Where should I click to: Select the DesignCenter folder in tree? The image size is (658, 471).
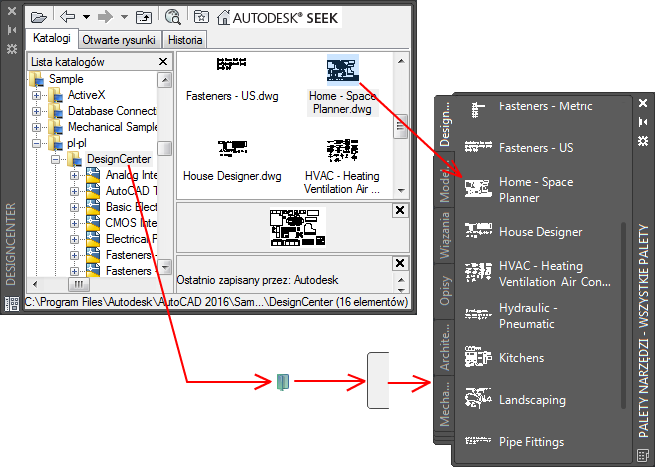tap(119, 159)
